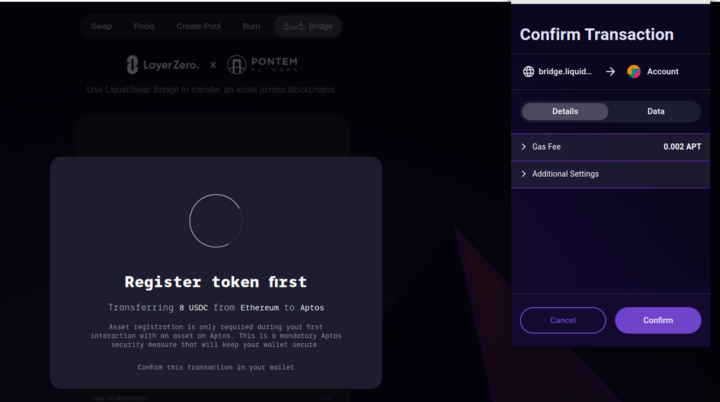Switch to the Data tab
720x402 pixels.
coord(656,112)
